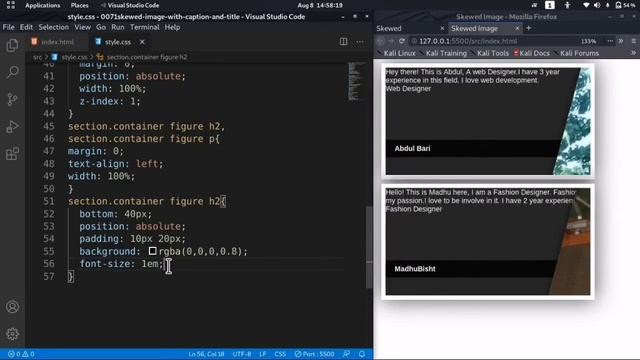This screenshot has height=360, width=640.
Task: Open the Places menu in the top panel
Action: pos(79,5)
